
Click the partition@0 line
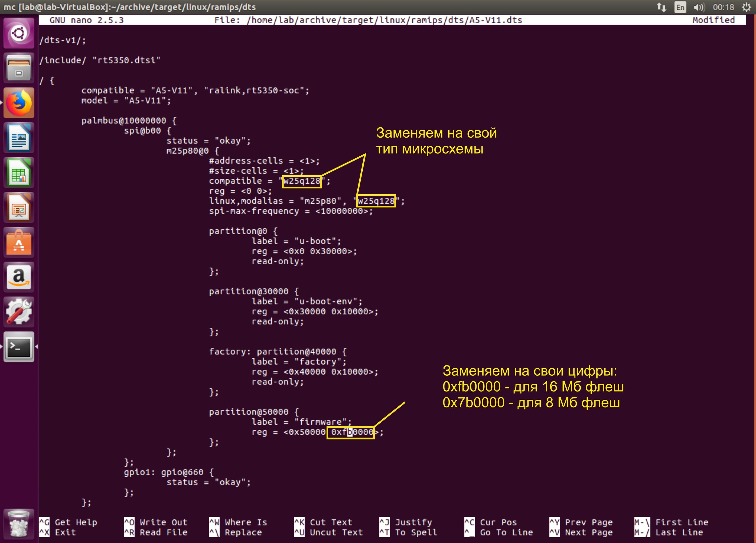(x=243, y=231)
